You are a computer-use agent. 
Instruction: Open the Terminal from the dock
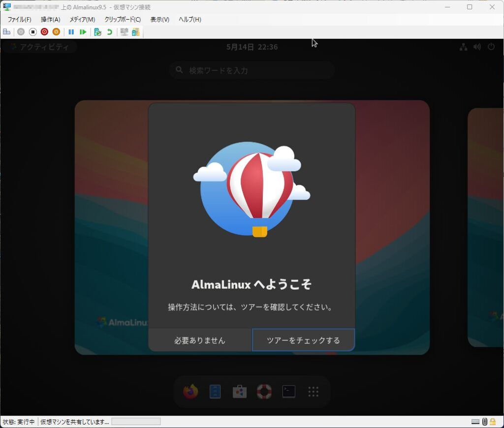(289, 392)
